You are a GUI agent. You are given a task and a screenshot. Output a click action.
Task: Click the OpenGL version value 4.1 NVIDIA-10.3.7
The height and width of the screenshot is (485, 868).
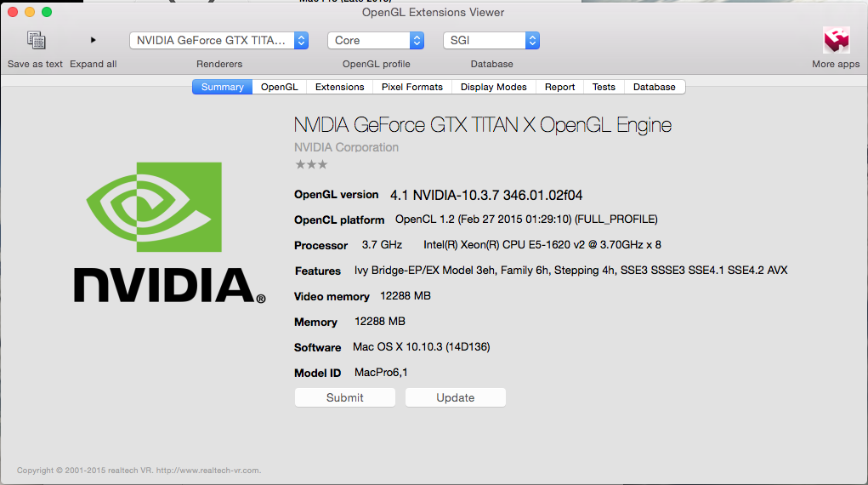pyautogui.click(x=486, y=195)
